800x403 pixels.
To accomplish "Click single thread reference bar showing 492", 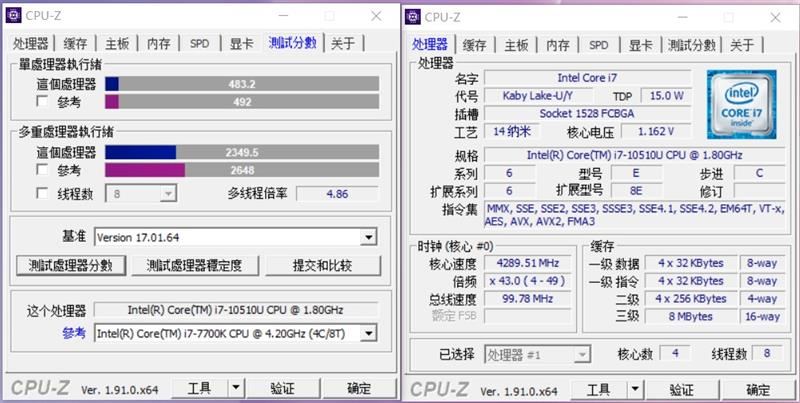I will (x=242, y=102).
